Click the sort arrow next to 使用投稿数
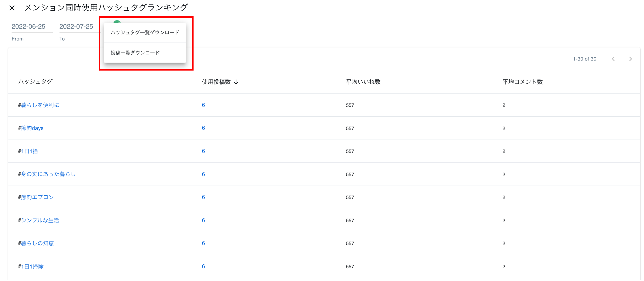 [236, 82]
